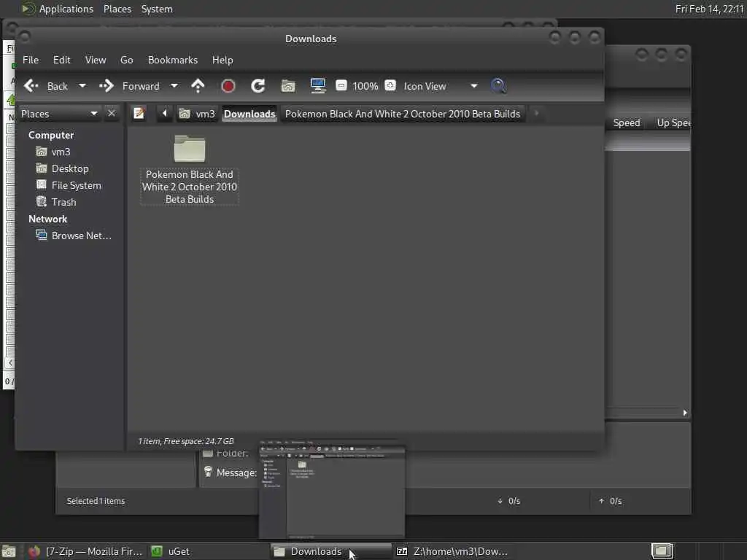
Task: Open the Edit menu
Action: [61, 60]
